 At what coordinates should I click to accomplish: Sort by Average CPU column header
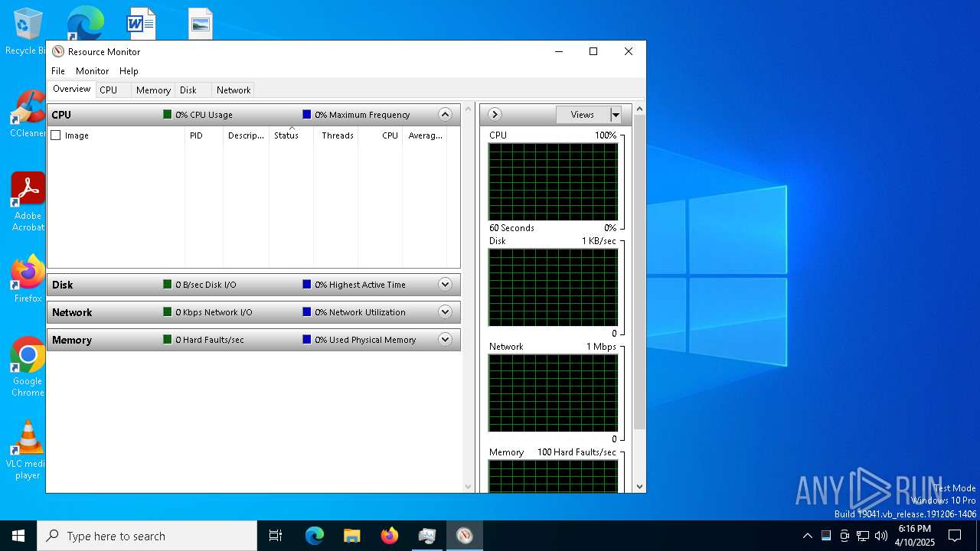tap(425, 135)
